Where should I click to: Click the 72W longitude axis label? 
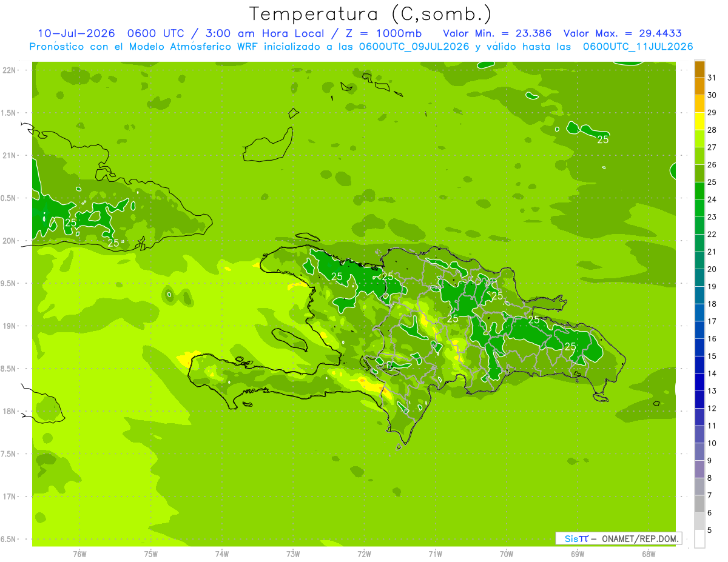[364, 554]
